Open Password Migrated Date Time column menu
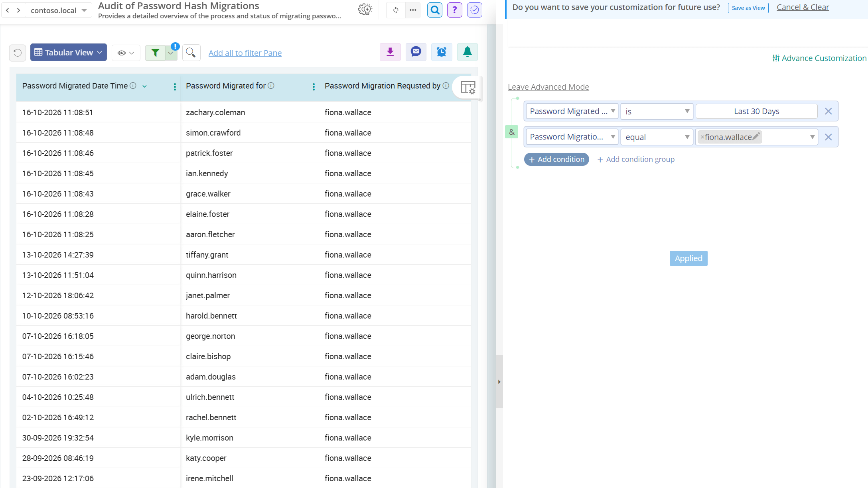The height and width of the screenshot is (488, 868). click(175, 87)
